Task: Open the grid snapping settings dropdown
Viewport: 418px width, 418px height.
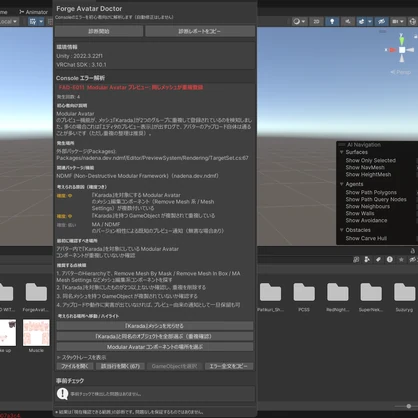Action: click(x=41, y=22)
